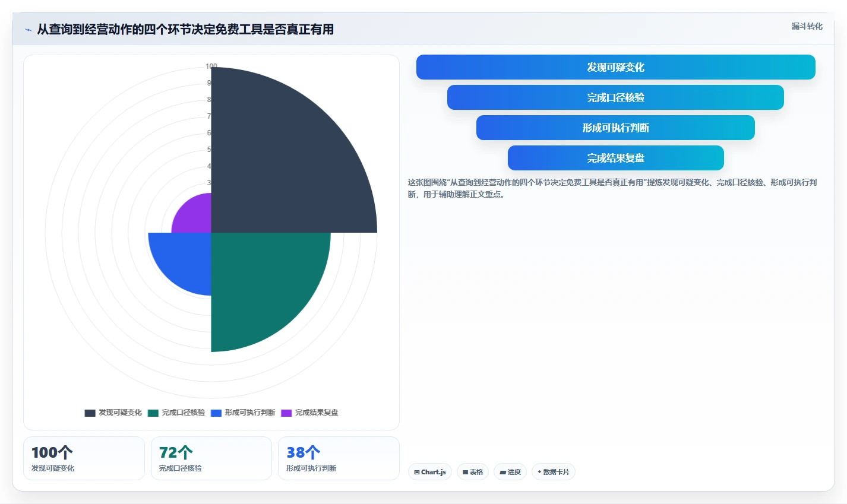Click the icon inside Chart.js chip

click(417, 473)
